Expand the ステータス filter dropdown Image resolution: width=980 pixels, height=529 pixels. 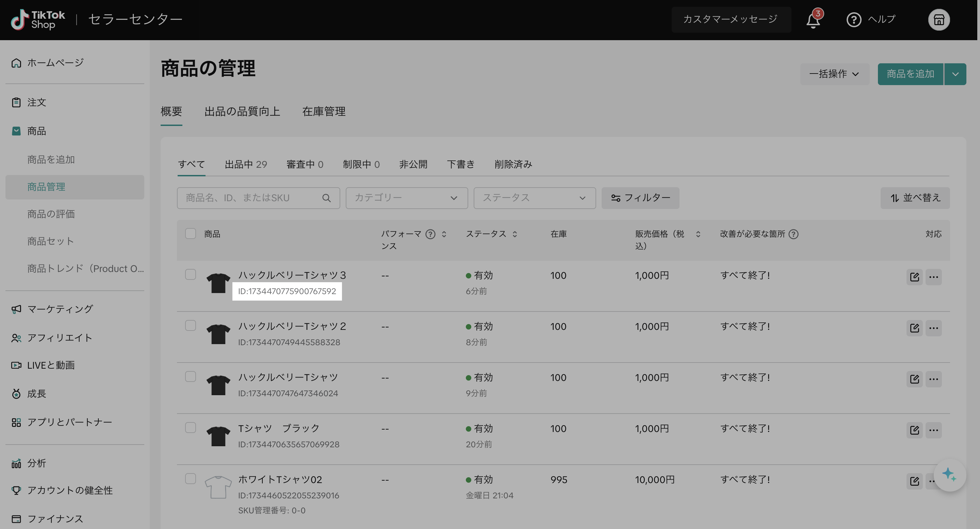534,198
